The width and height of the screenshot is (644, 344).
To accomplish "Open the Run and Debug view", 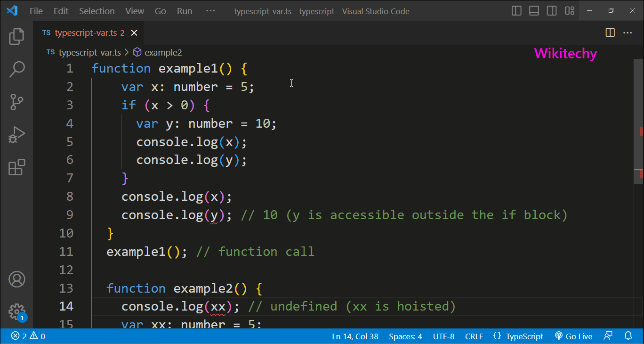I will coord(17,135).
